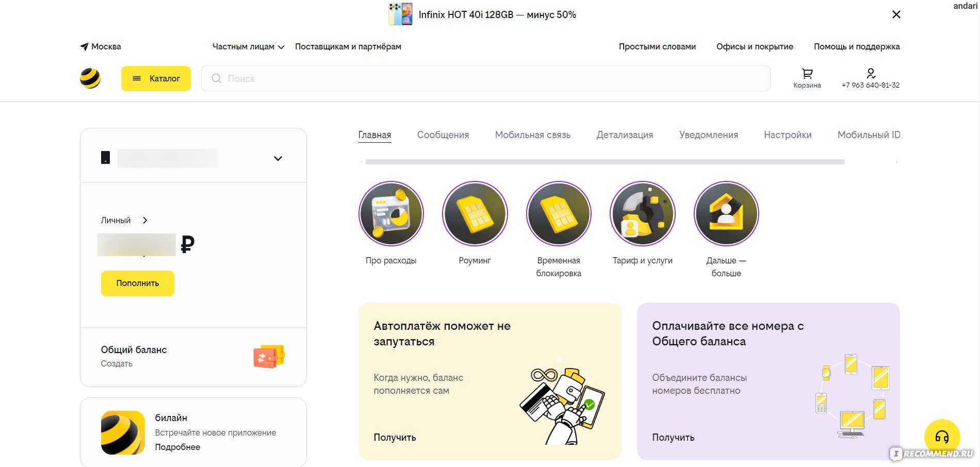This screenshot has width=980, height=467.
Task: Expand the phone number selector chevron
Action: (278, 158)
